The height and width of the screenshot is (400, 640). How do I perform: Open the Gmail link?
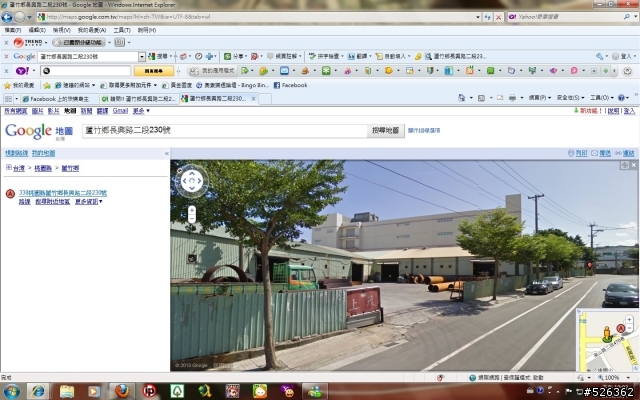pos(120,111)
